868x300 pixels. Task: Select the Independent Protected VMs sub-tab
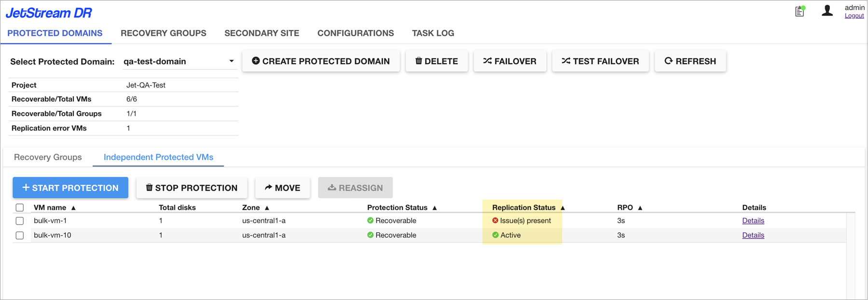coord(158,157)
